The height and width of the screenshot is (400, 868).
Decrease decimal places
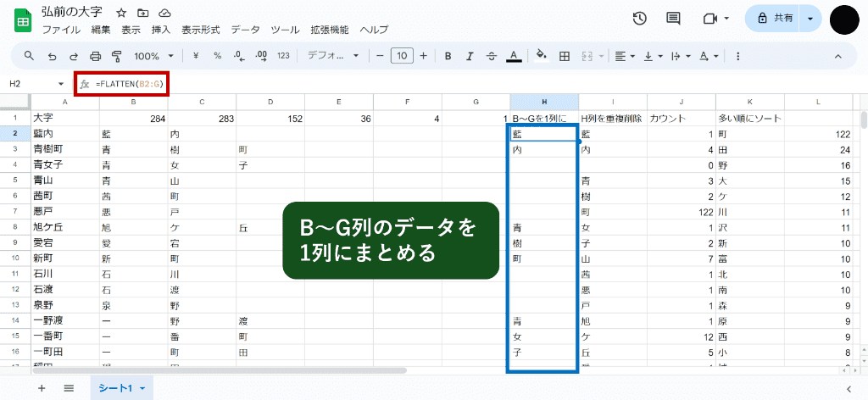point(239,56)
